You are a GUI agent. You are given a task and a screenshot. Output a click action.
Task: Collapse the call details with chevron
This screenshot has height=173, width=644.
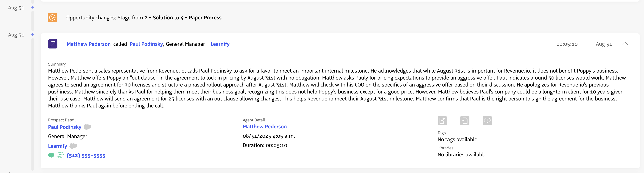click(624, 44)
